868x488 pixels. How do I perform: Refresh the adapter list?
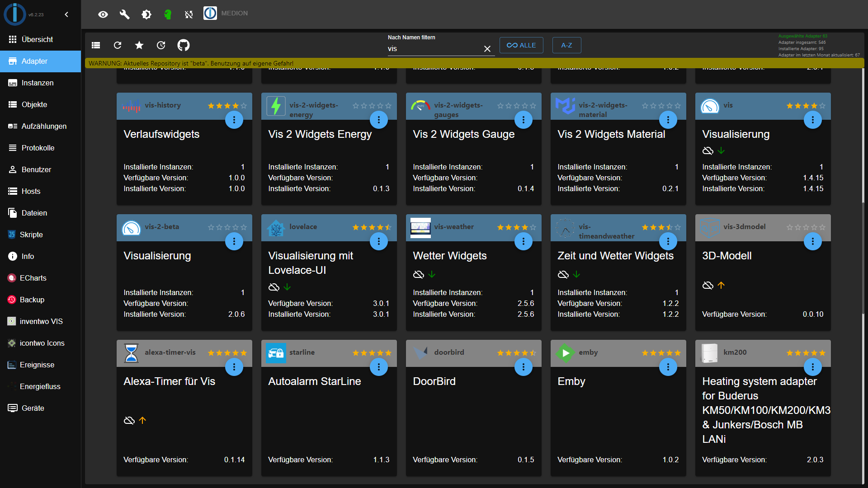(118, 45)
